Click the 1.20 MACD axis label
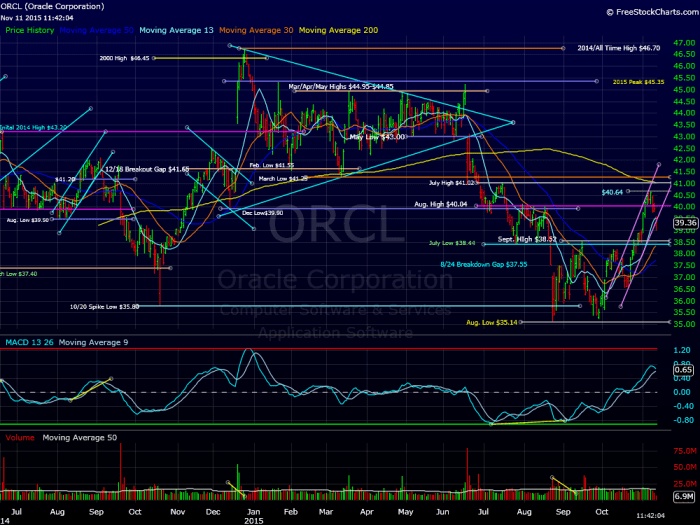Screen dimensions: 700x525 [x=682, y=350]
